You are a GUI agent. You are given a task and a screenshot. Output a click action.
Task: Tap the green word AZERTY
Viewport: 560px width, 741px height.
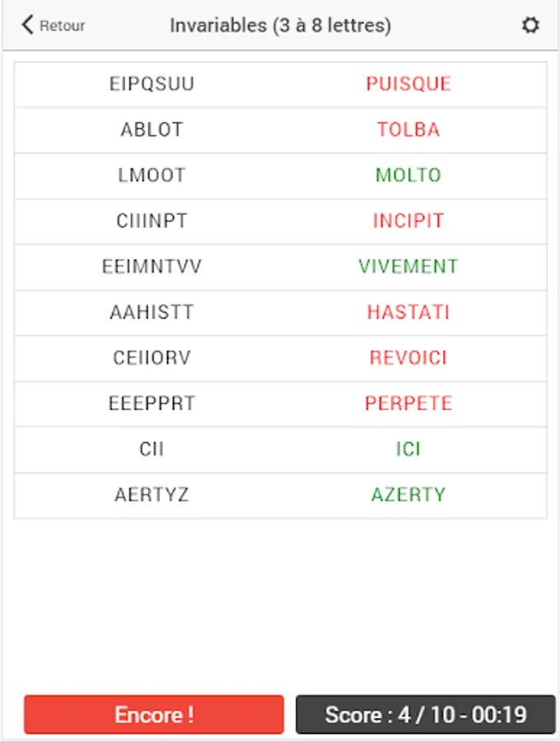[408, 495]
